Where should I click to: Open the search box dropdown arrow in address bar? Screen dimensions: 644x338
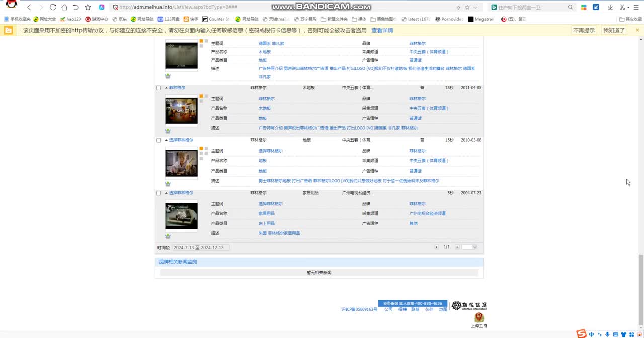[475, 7]
